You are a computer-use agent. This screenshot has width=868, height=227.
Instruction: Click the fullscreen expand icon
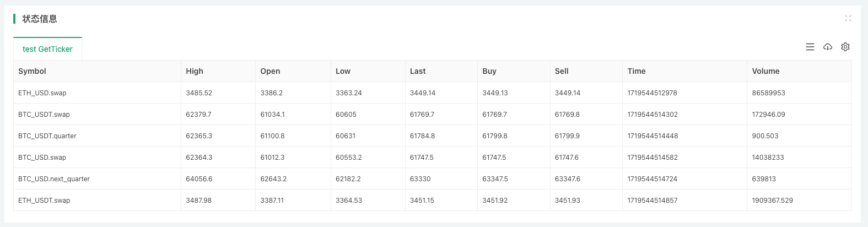[848, 19]
